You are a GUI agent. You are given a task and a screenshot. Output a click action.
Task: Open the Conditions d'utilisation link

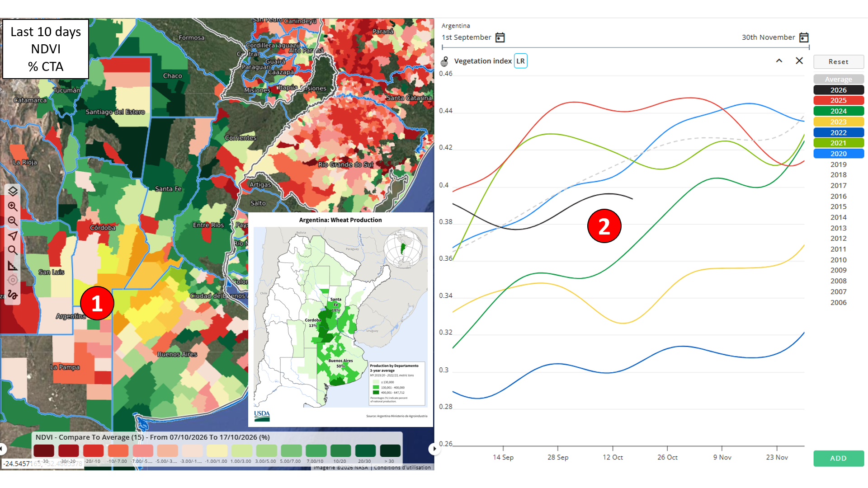tap(402, 467)
